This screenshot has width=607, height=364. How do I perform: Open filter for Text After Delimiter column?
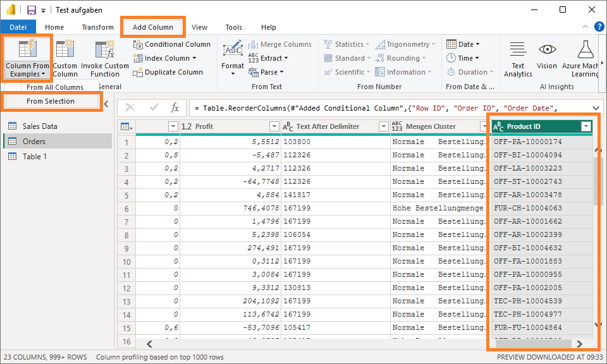point(383,126)
